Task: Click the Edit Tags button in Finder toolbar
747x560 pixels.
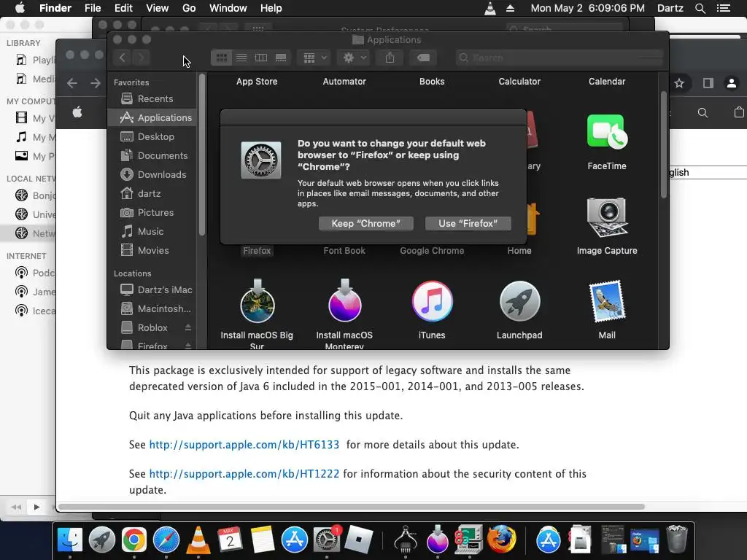Action: [x=423, y=58]
